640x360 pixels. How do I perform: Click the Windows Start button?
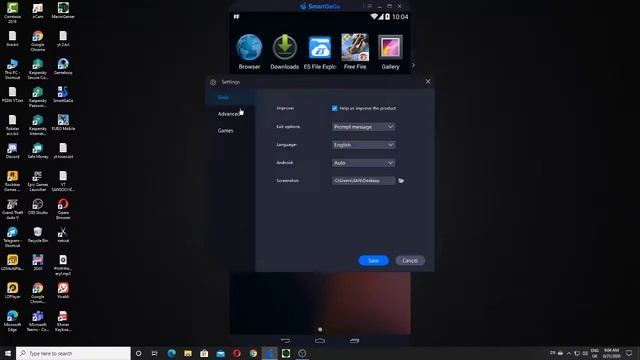pos(8,353)
